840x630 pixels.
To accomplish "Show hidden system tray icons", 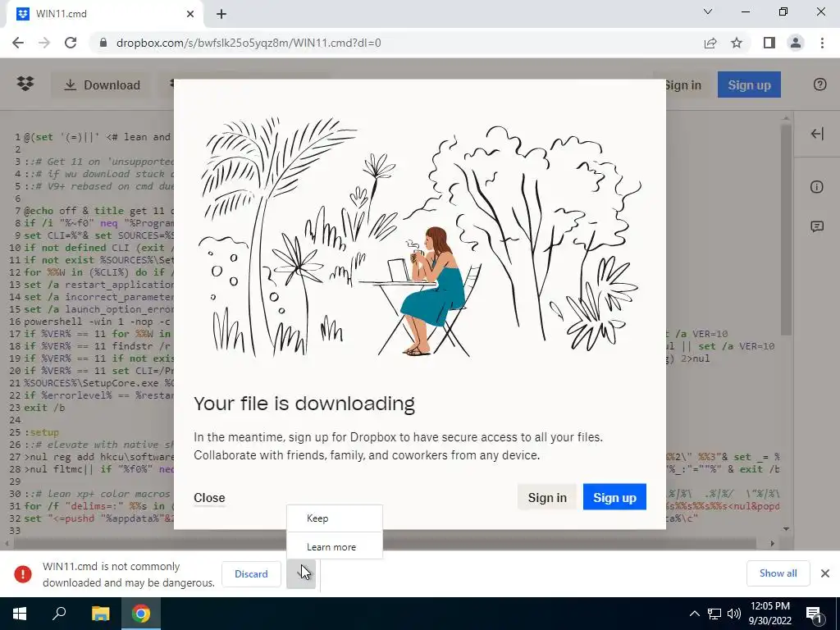I will point(694,614).
